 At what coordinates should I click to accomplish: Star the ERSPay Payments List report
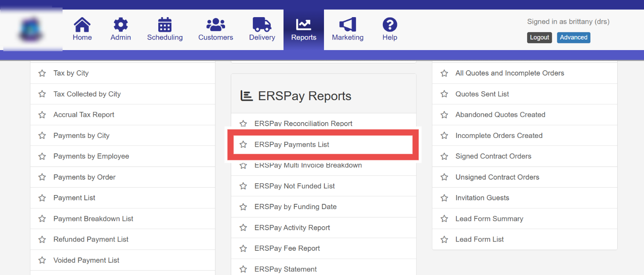point(243,145)
